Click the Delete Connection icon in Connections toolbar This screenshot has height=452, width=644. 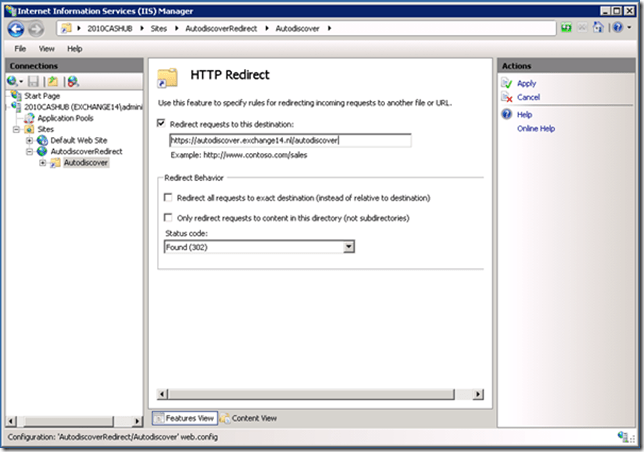click(x=72, y=80)
